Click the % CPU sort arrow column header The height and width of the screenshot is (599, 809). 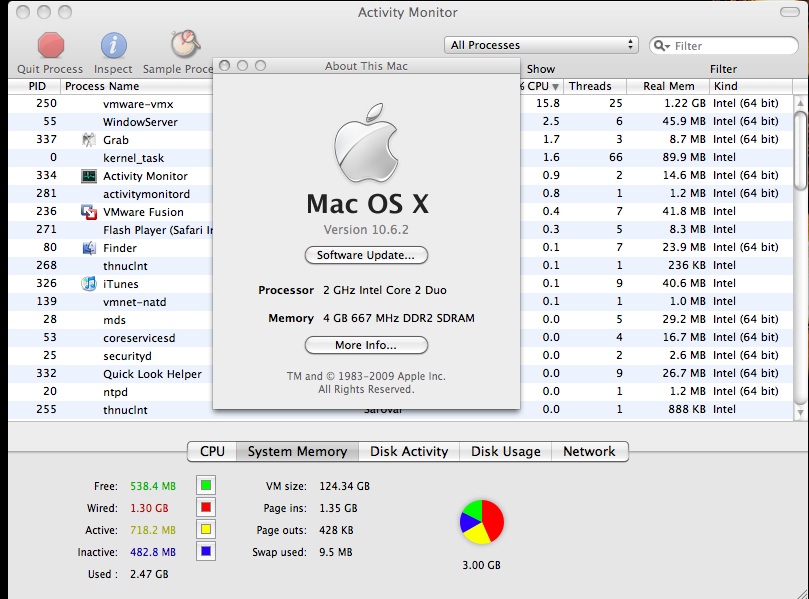pyautogui.click(x=541, y=86)
